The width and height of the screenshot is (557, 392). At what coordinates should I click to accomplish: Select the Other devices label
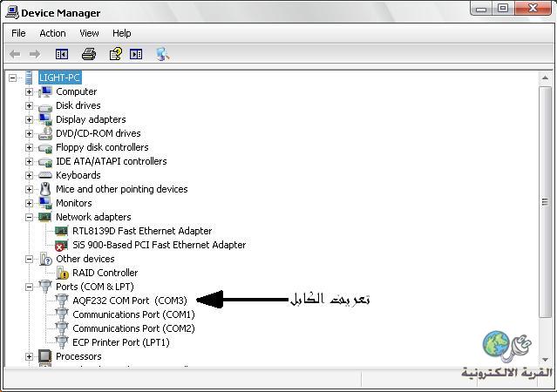point(85,259)
